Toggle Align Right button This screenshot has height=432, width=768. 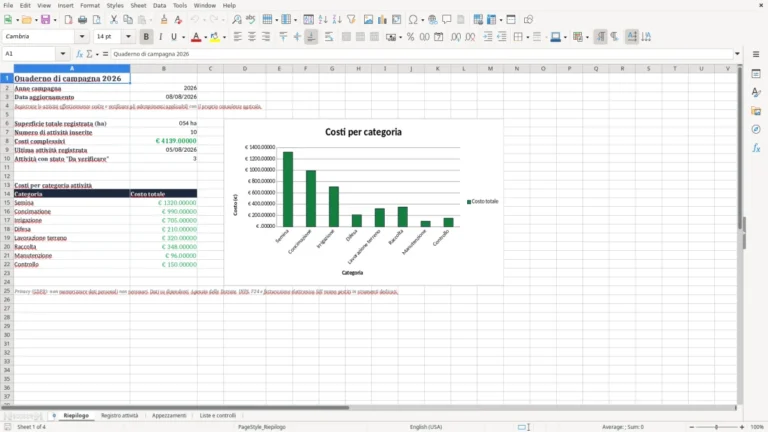pyautogui.click(x=266, y=37)
